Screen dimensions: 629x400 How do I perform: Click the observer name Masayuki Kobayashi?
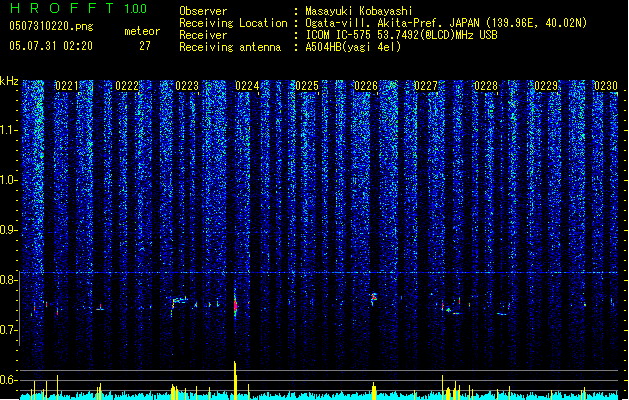[359, 11]
